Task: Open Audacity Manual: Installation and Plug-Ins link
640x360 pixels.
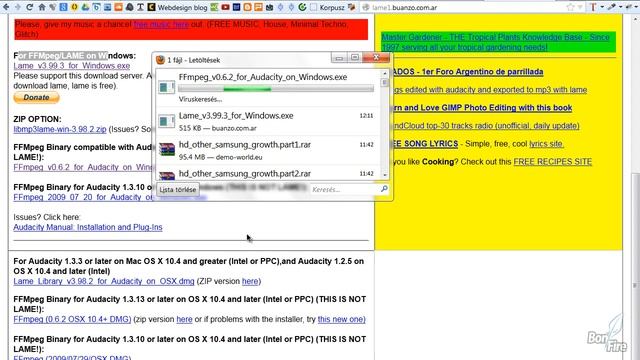Action: pyautogui.click(x=88, y=227)
